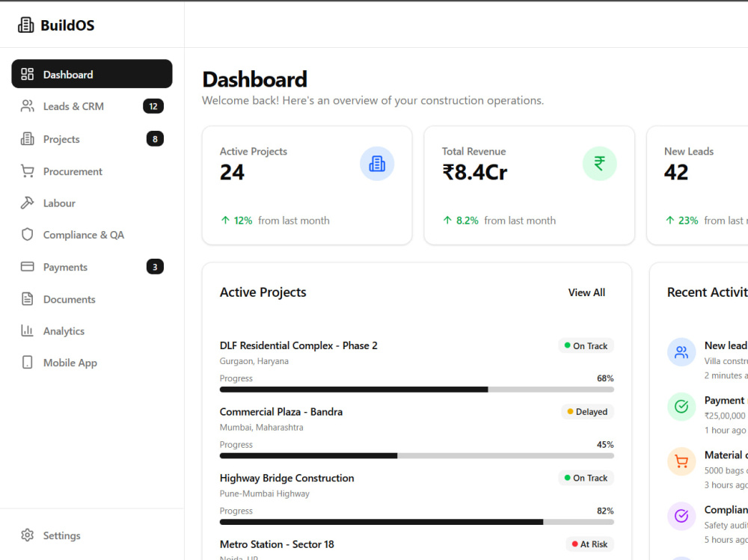Click the Labour hammer icon
The height and width of the screenshot is (560, 748).
coord(27,203)
